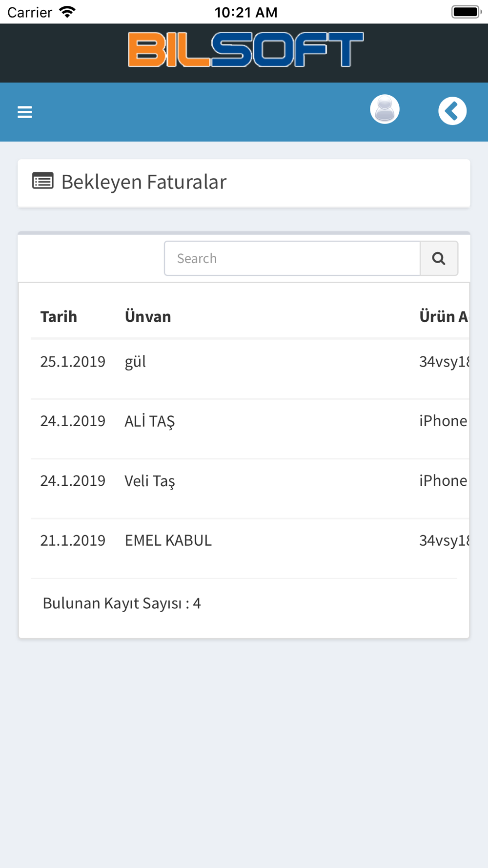Viewport: 488px width, 868px height.
Task: Click the Ürün A column header
Action: coord(444,316)
